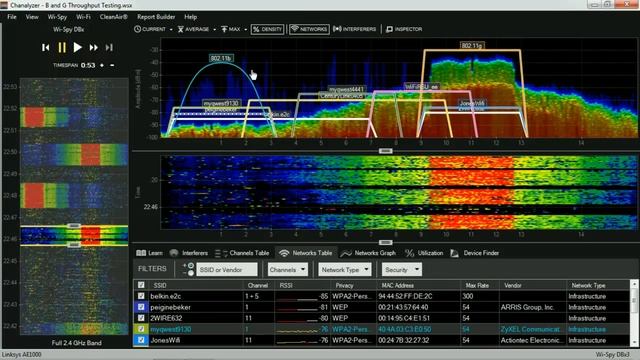Switch to the Utilization tab
This screenshot has height=360, width=640.
coord(424,253)
